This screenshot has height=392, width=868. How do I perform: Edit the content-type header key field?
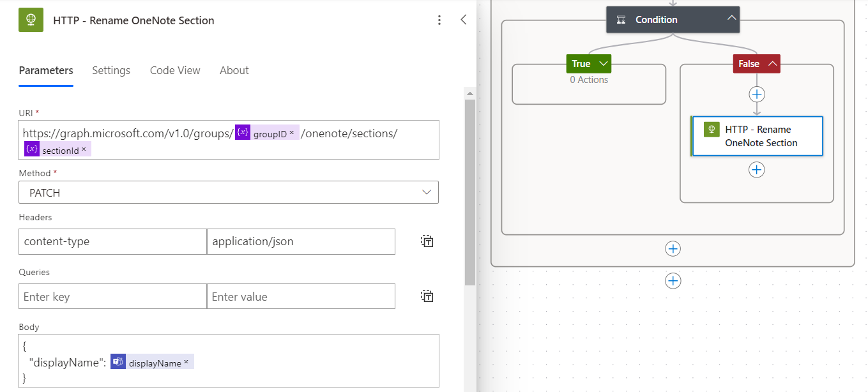point(112,242)
